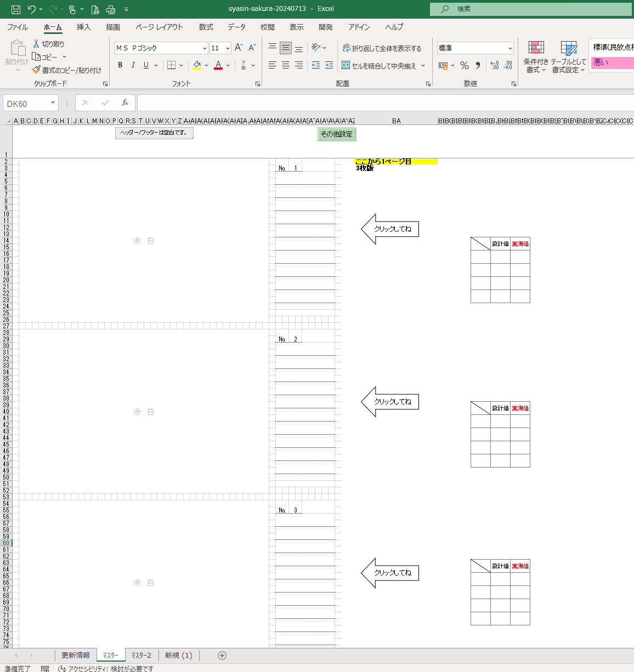Click the Save icon in title bar
This screenshot has width=634, height=672.
click(x=16, y=9)
